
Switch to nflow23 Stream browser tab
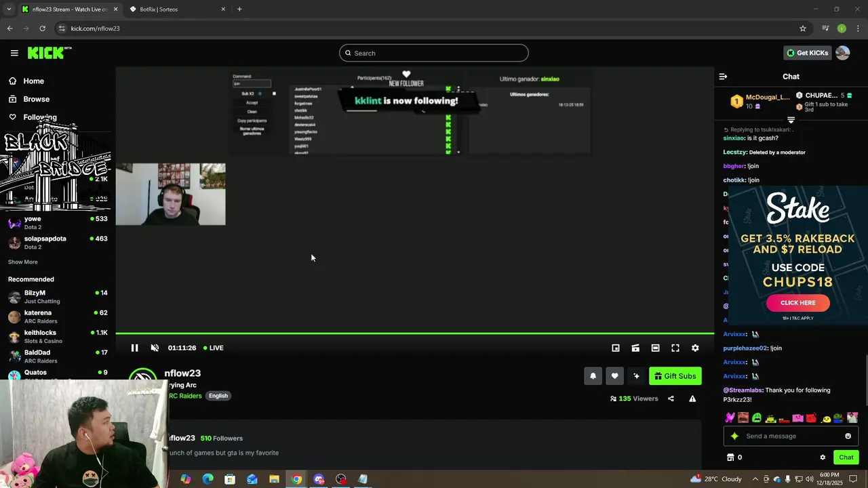pos(69,9)
